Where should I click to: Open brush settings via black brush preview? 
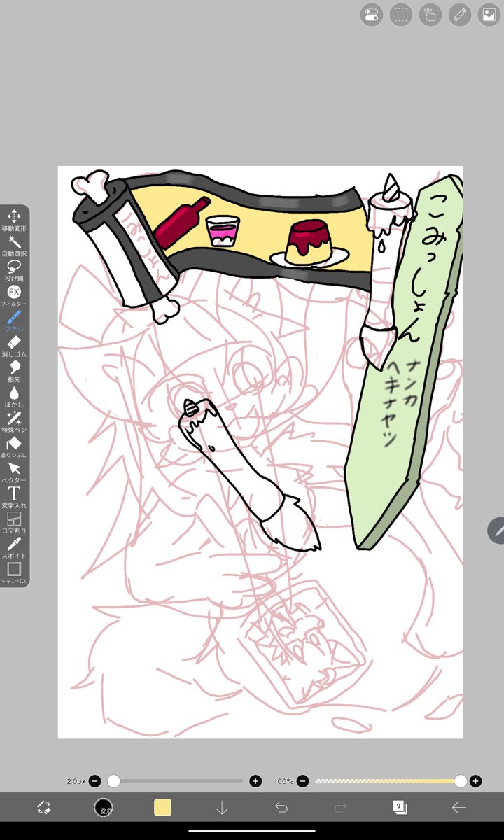[x=104, y=807]
